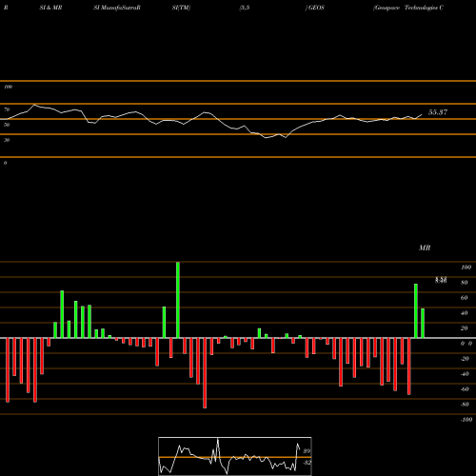The width and height of the screenshot is (476, 476).
Task: Click the tallest green MR histogram bar
Action: [x=178, y=300]
